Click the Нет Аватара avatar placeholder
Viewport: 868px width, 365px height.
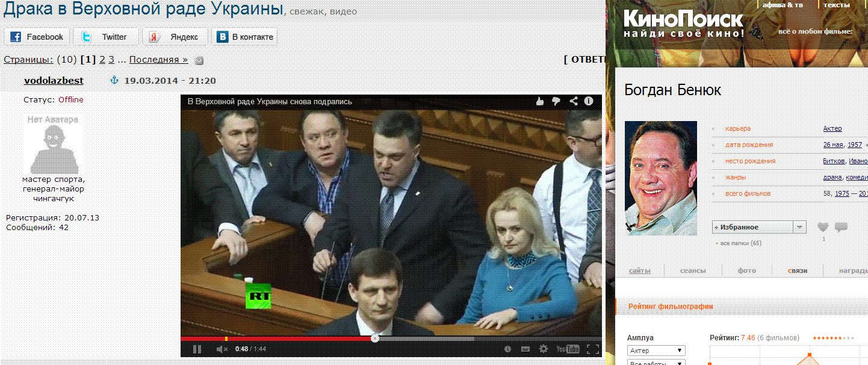[x=53, y=143]
